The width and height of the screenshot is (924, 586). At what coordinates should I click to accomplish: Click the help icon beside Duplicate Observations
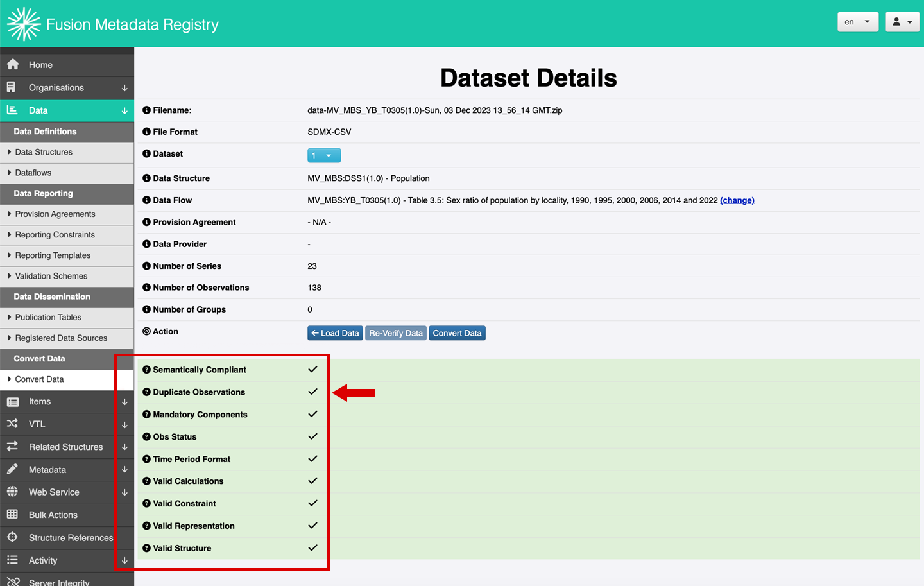click(x=146, y=392)
